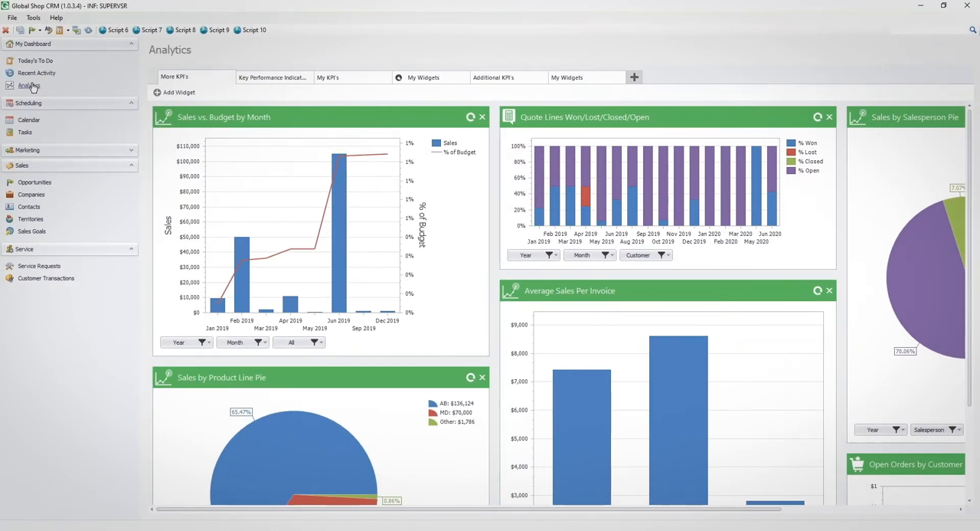Screen dimensions: 980x531
Task: Expand the Marketing section
Action: (131, 150)
